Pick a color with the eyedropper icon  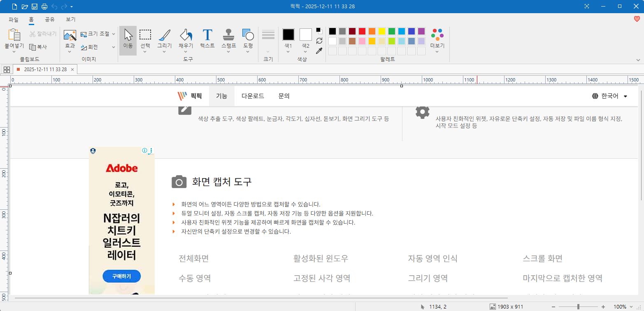319,51
